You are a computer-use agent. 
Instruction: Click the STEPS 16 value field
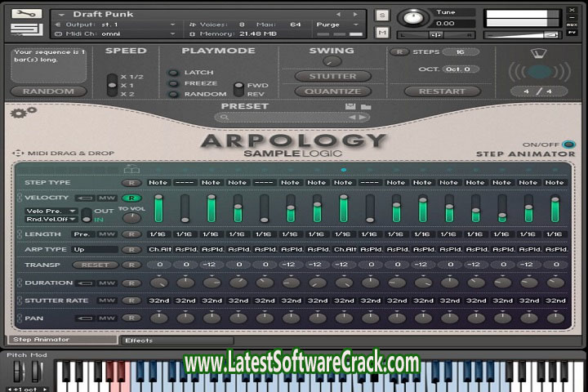coord(461,52)
